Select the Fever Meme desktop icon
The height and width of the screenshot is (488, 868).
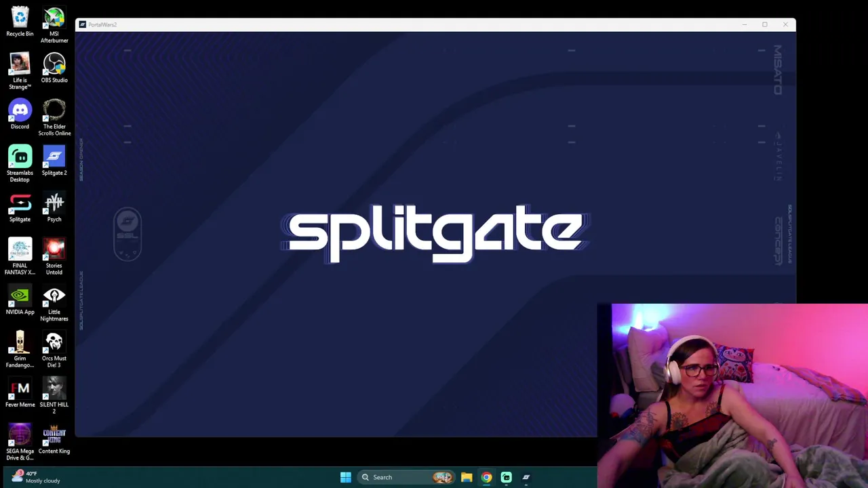(20, 393)
